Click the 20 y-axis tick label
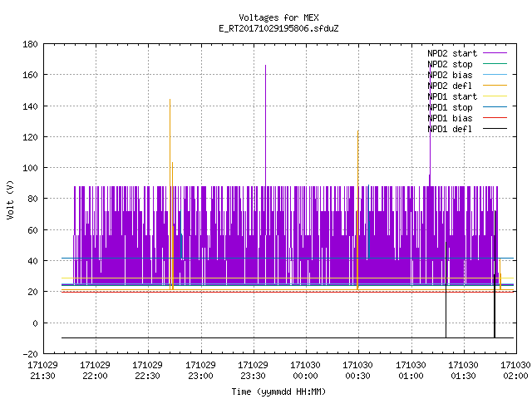This screenshot has height=399, width=532. (x=32, y=292)
